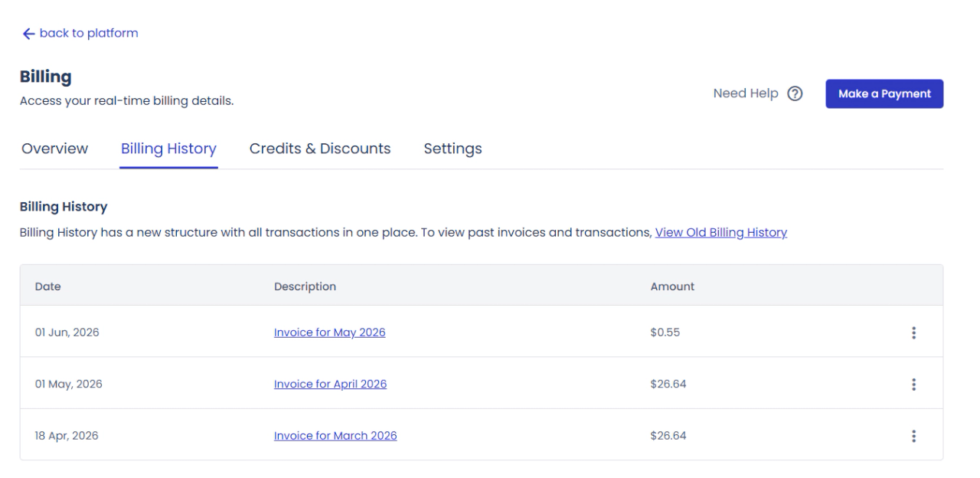This screenshot has width=980, height=478.
Task: Open the Credits & Discounts tab
Action: (320, 149)
